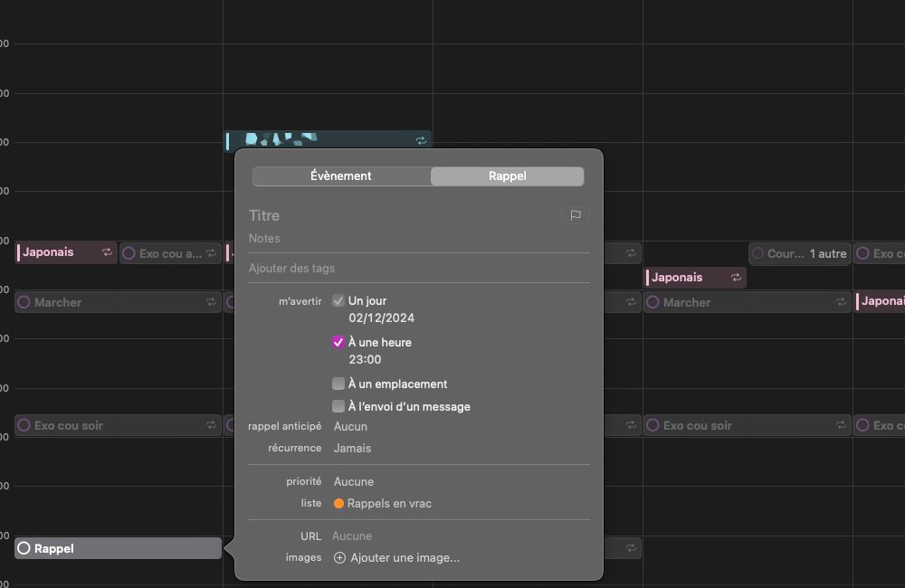Click the plus icon beside Ajouter une image
This screenshot has width=905, height=588.
click(340, 558)
